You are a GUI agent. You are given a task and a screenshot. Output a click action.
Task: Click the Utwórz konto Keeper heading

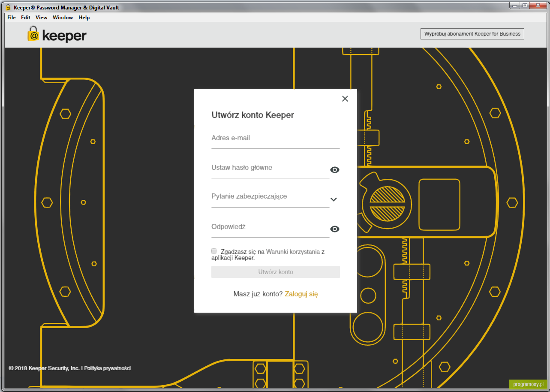pos(253,115)
